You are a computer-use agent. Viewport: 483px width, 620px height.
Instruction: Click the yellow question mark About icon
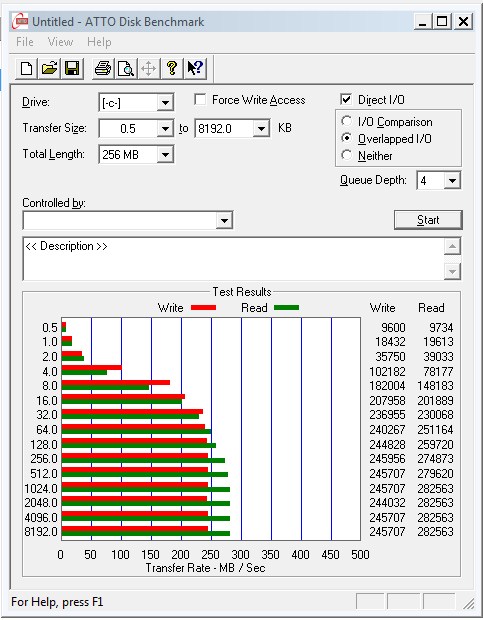172,68
